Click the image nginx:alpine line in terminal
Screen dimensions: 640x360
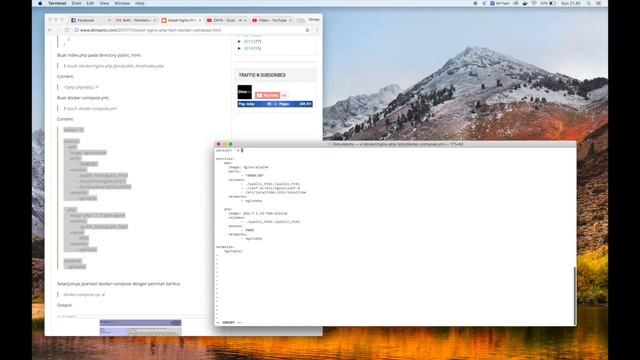pos(248,167)
